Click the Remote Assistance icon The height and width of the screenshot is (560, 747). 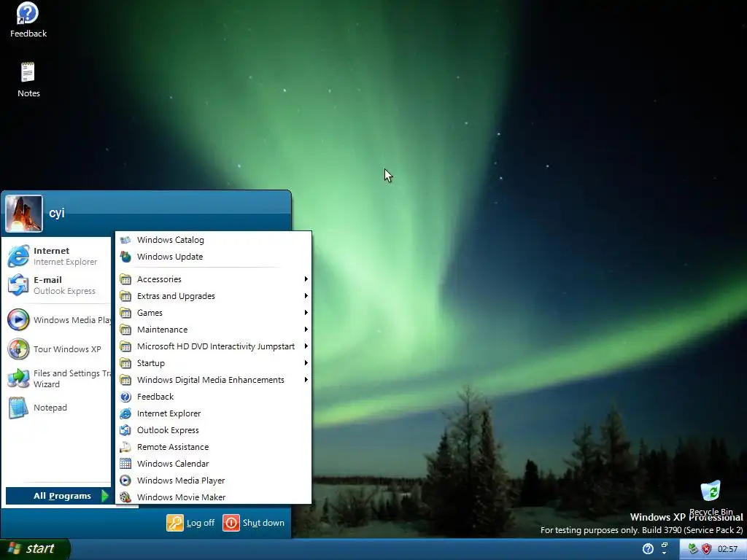(x=125, y=447)
